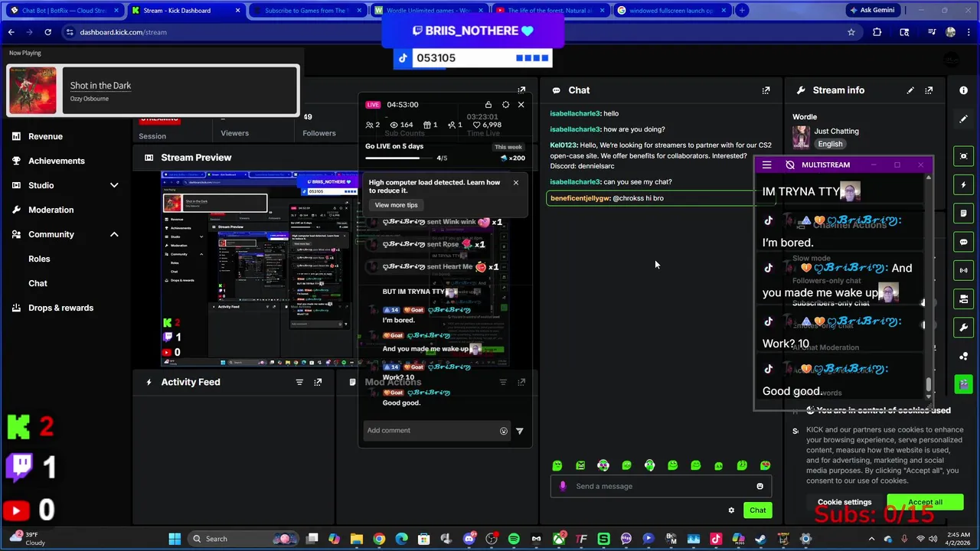Viewport: 980px width, 551px height.
Task: Click Accept all cookies button
Action: click(x=925, y=502)
